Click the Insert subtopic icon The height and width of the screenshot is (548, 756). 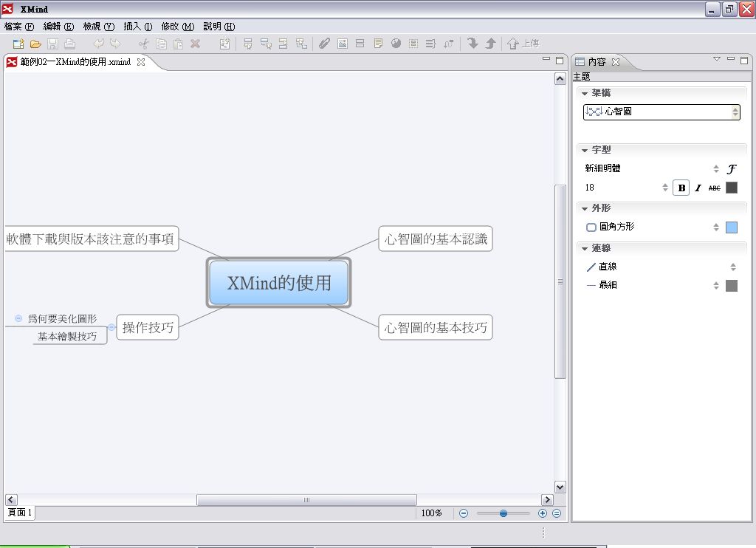[266, 44]
